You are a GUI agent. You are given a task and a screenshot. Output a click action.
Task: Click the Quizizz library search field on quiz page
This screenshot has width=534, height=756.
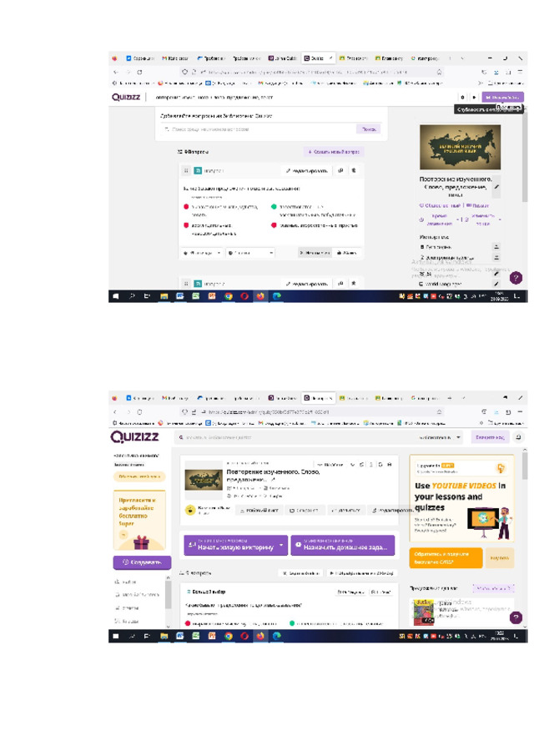pyautogui.click(x=294, y=437)
